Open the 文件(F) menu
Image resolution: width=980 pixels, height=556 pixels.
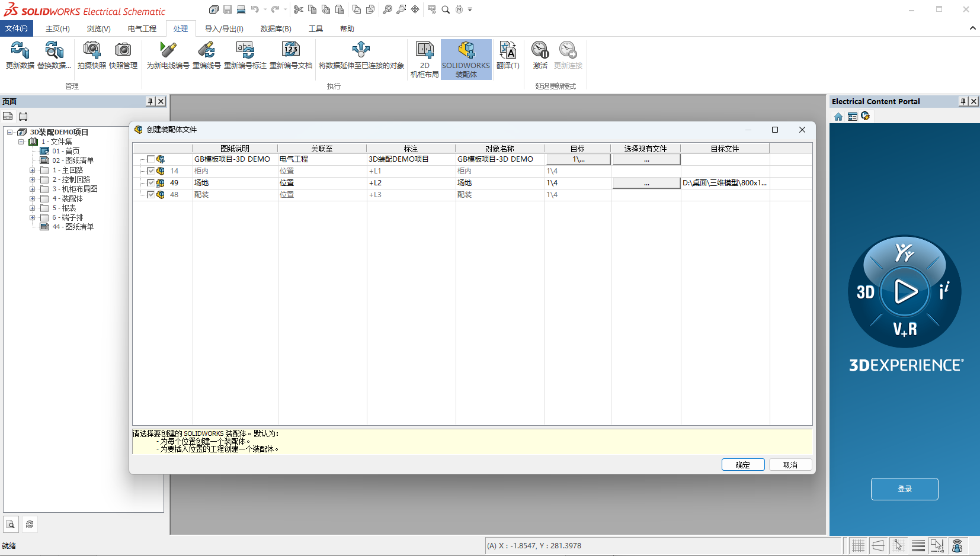click(17, 28)
